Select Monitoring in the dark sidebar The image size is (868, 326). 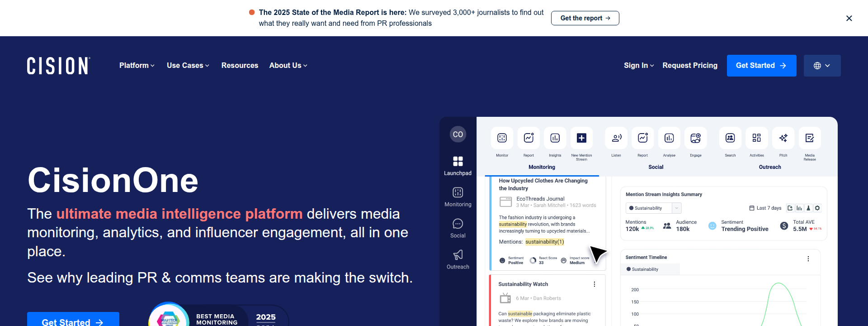[x=458, y=197]
